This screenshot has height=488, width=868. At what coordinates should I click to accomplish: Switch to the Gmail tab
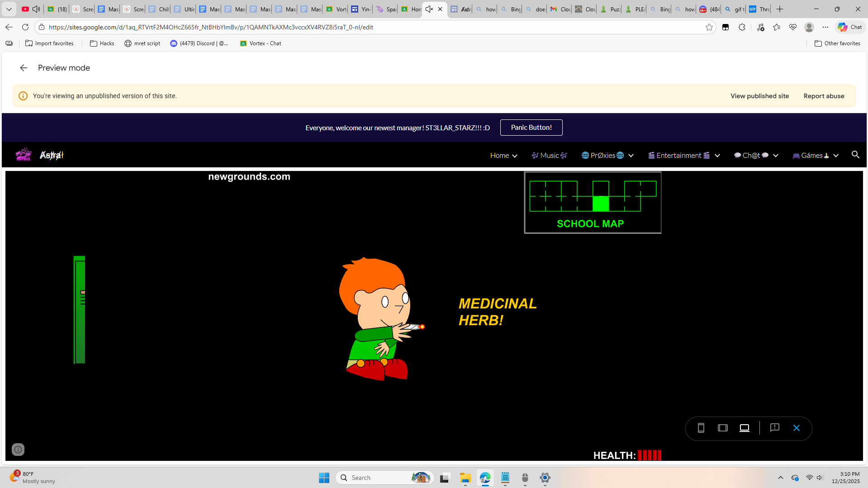tap(560, 9)
